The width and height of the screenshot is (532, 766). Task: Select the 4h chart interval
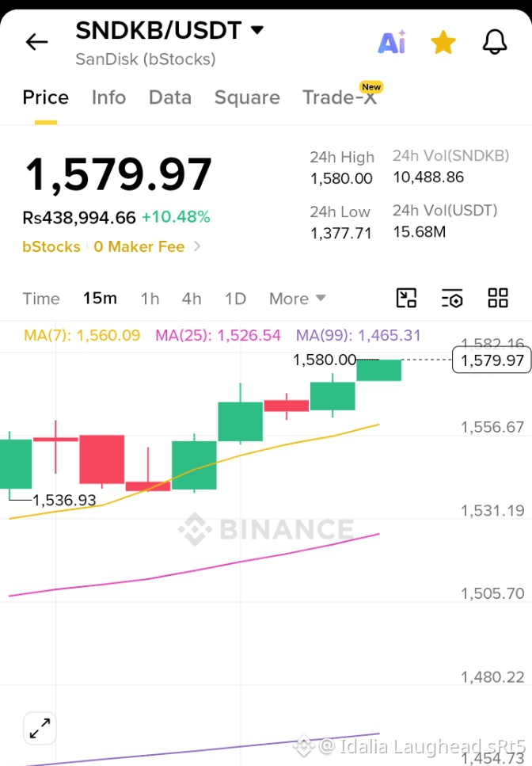pyautogui.click(x=192, y=299)
